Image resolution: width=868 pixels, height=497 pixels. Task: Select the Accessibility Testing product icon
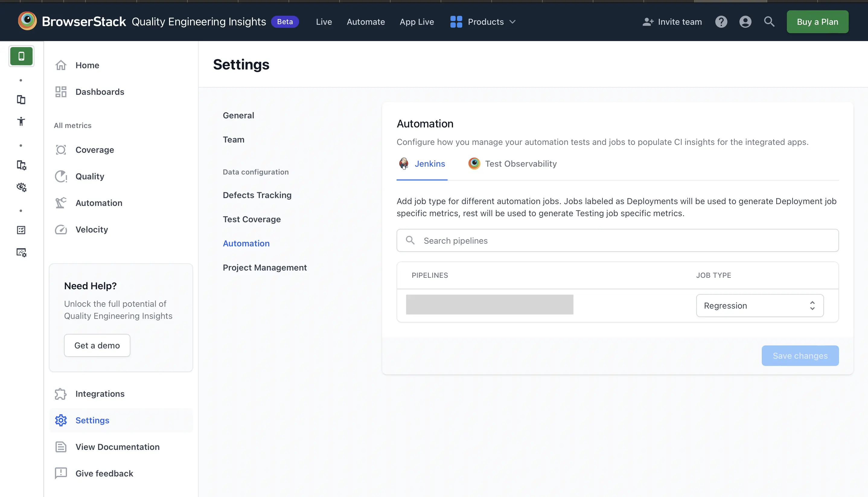click(21, 121)
